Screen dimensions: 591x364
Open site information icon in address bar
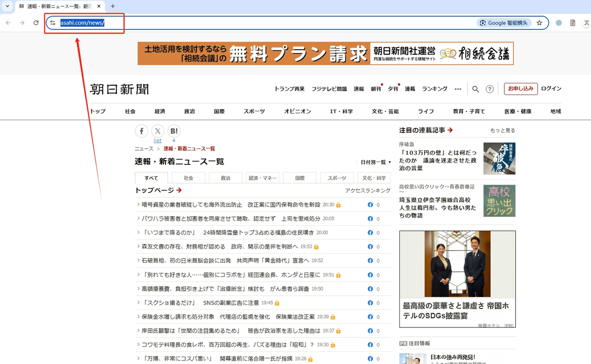coord(53,23)
